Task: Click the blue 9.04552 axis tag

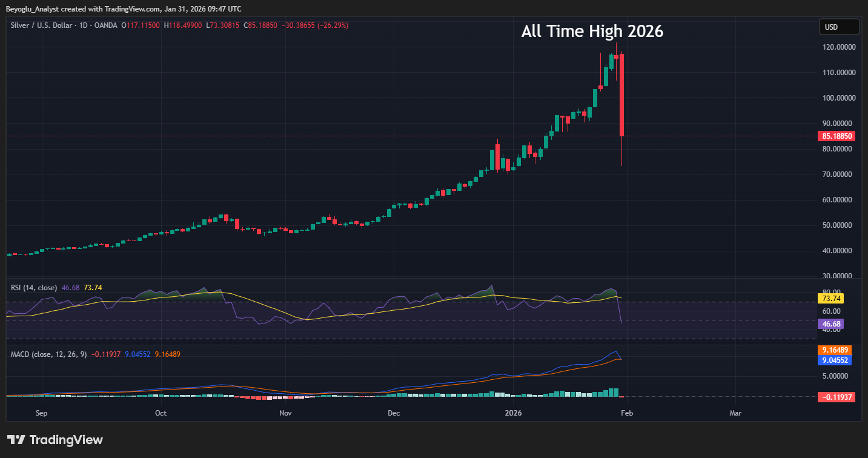Action: click(x=835, y=360)
